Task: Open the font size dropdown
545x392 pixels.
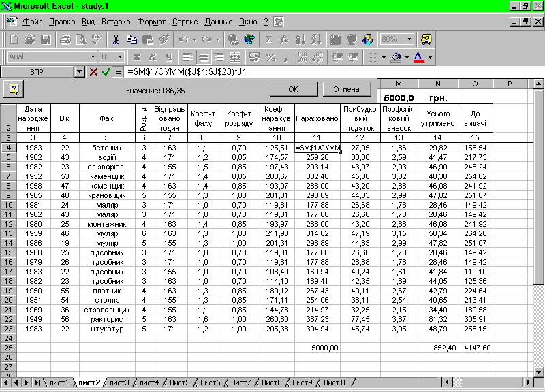Action: 120,57
